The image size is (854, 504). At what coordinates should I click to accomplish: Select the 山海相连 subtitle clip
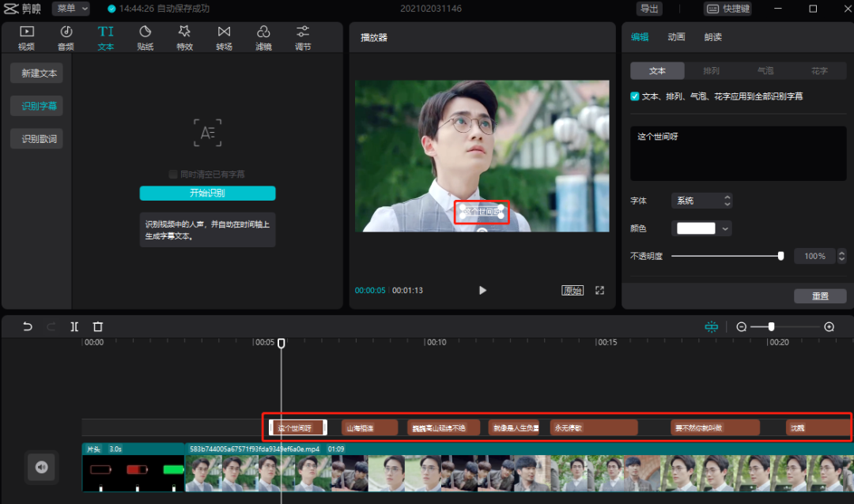click(370, 428)
